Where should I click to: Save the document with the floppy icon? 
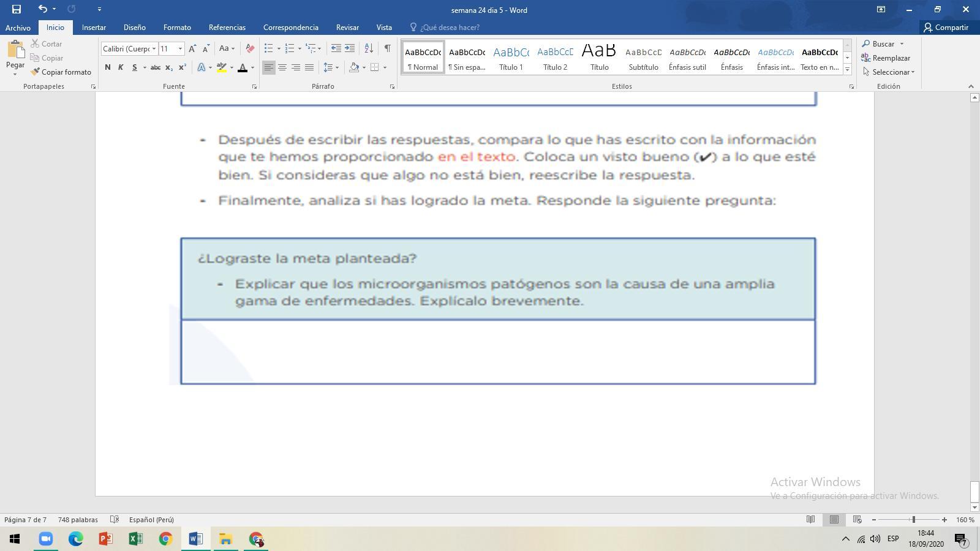pos(17,9)
